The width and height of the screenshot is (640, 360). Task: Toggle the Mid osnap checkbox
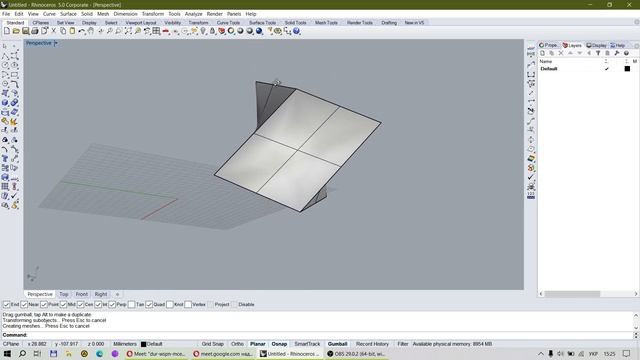63,304
